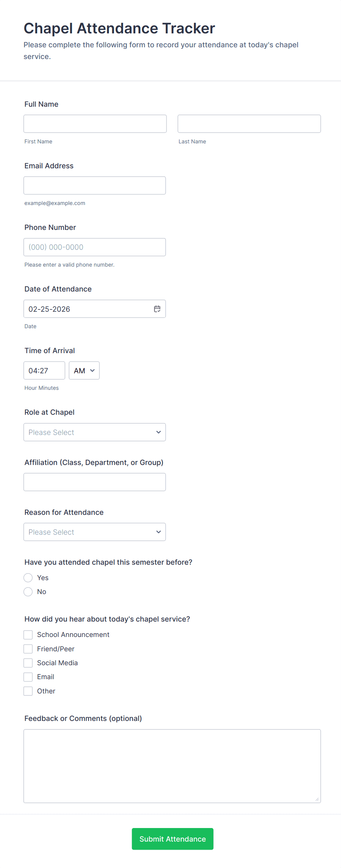Click the Hour Minutes time field

44,371
